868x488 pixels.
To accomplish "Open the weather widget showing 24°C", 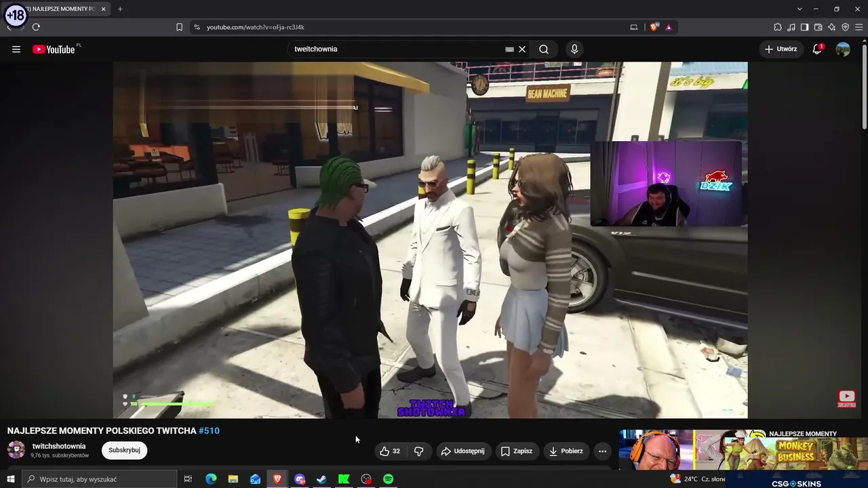I will (698, 479).
